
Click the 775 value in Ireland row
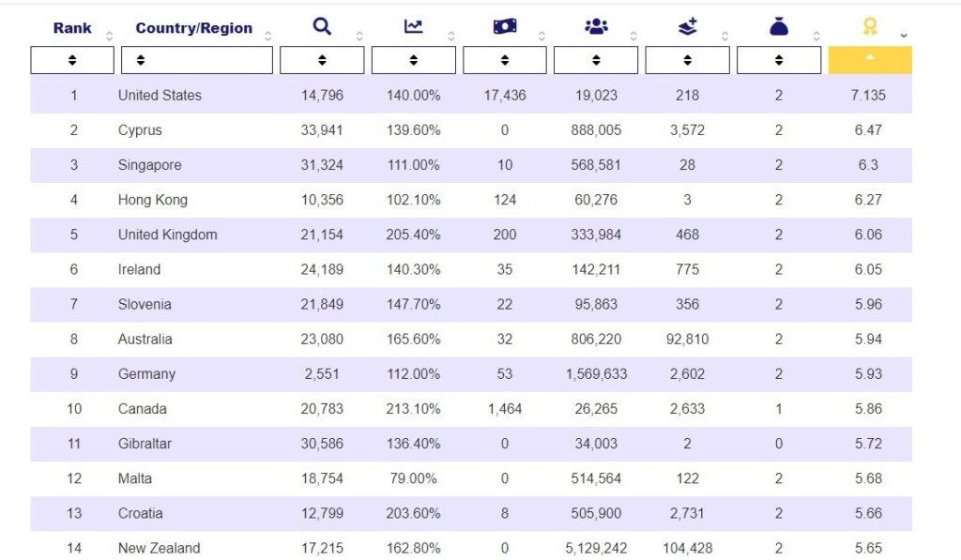tap(687, 269)
